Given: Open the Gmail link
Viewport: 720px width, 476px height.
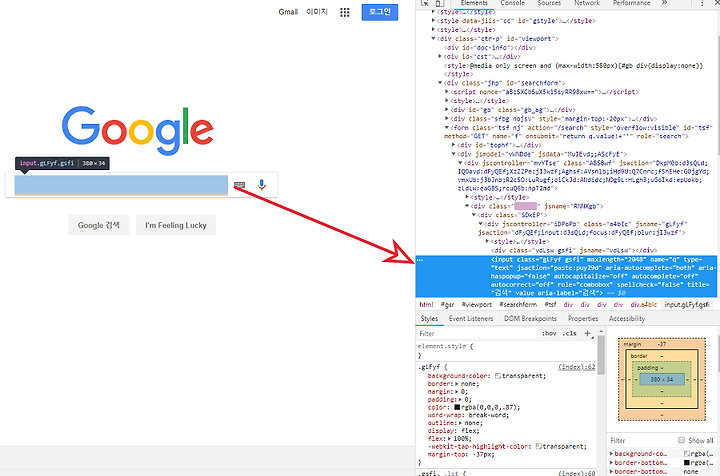Looking at the screenshot, I should [288, 12].
